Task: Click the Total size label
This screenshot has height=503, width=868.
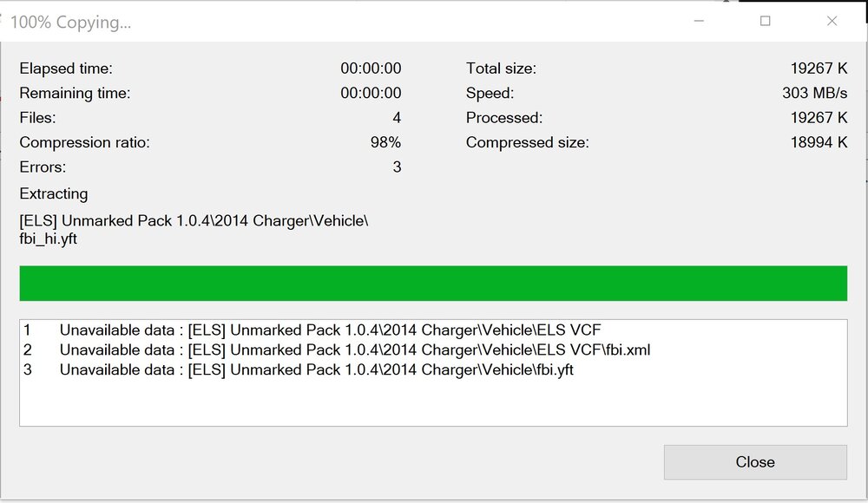Action: (501, 69)
